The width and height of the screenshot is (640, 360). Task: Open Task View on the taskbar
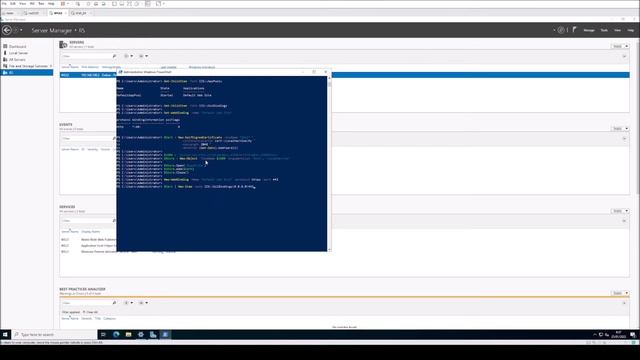[103, 334]
